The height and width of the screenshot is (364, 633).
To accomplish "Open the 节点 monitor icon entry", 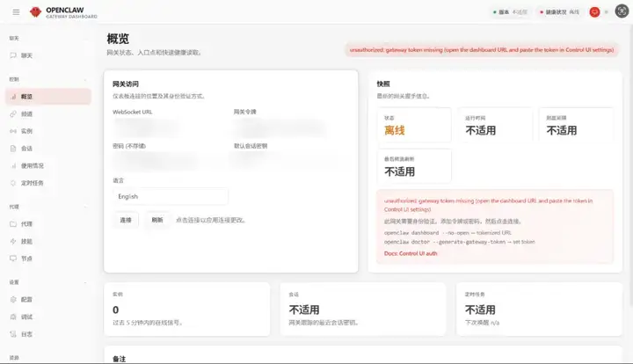I will pyautogui.click(x=48, y=258).
